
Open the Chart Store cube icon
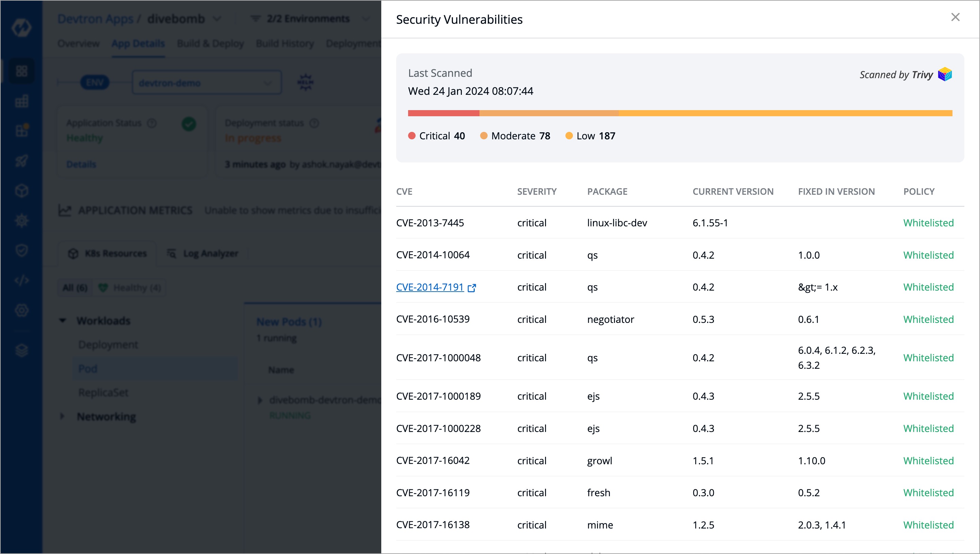22,191
